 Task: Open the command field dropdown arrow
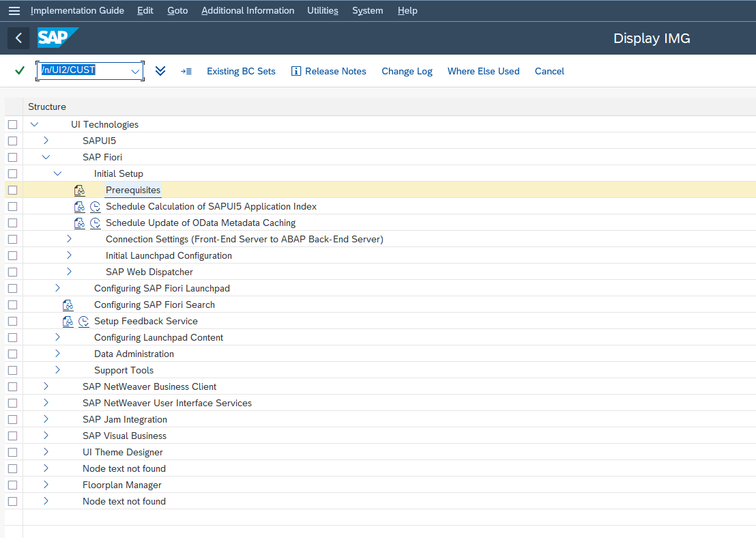point(136,72)
